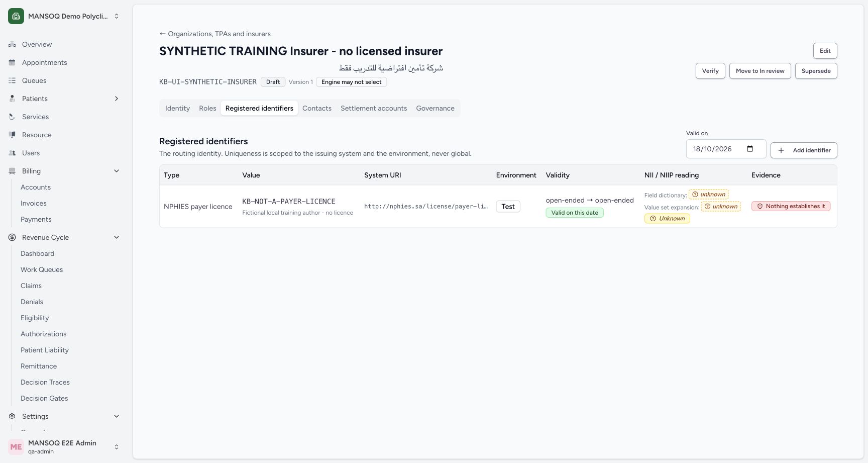Image resolution: width=868 pixels, height=463 pixels.
Task: Click the Resource icon in sidebar
Action: coord(12,135)
